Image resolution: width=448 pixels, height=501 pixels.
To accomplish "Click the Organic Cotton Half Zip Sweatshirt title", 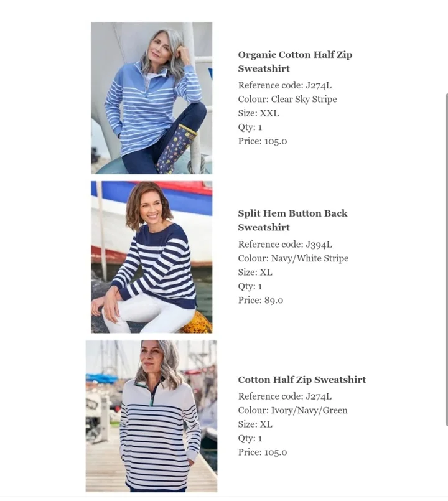I will click(x=295, y=62).
